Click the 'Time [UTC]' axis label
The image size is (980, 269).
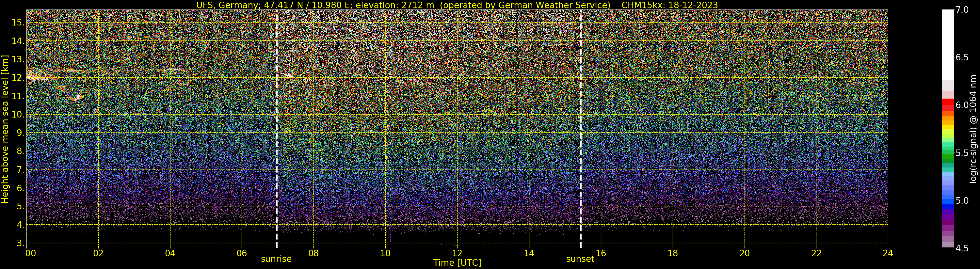pyautogui.click(x=457, y=263)
